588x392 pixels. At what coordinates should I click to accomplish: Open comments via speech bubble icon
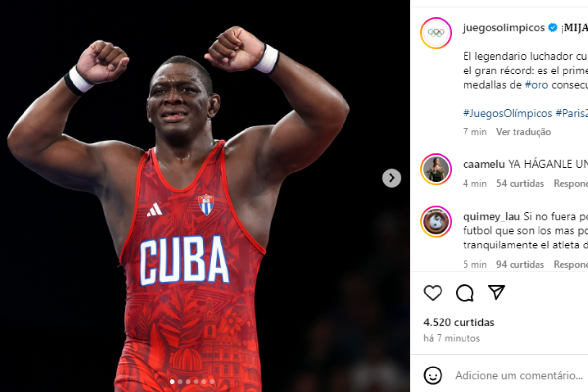(x=465, y=293)
